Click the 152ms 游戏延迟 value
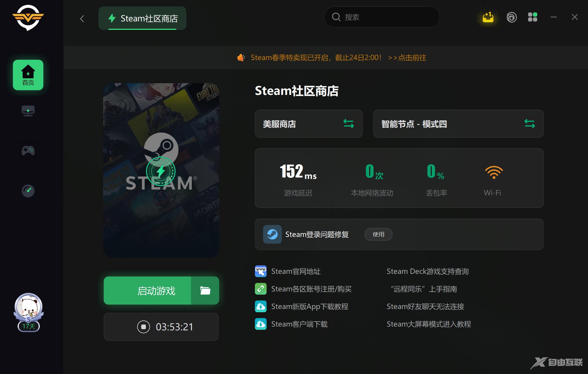The width and height of the screenshot is (588, 374). [298, 172]
